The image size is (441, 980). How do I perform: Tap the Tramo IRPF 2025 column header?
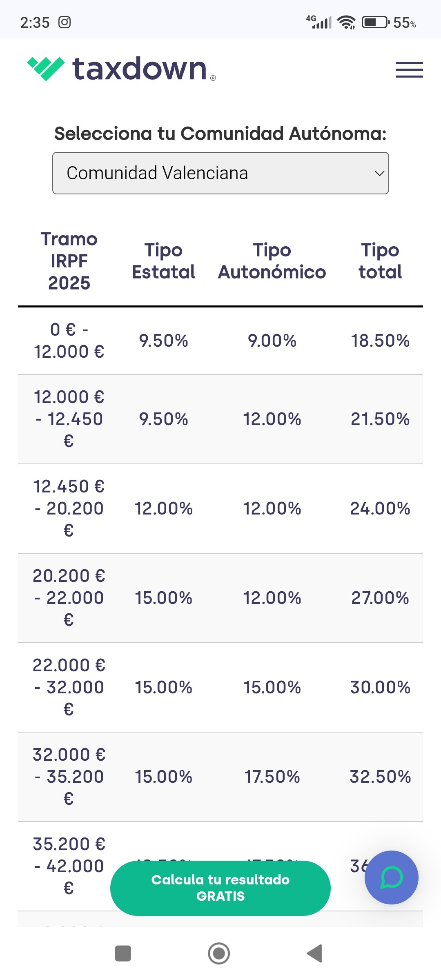(69, 261)
